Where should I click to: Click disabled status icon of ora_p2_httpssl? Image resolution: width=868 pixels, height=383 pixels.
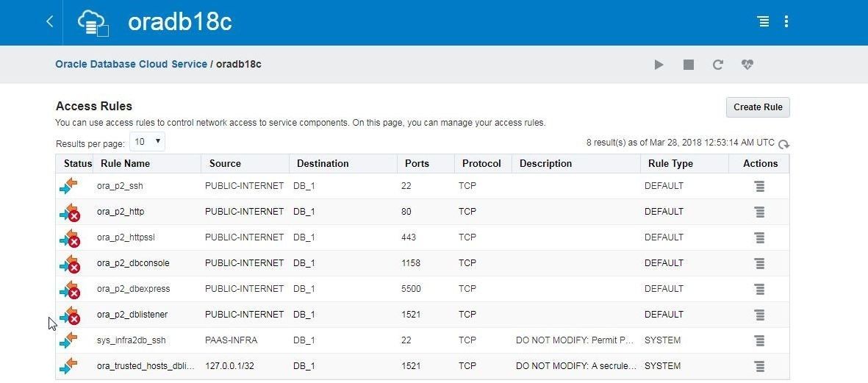click(70, 238)
